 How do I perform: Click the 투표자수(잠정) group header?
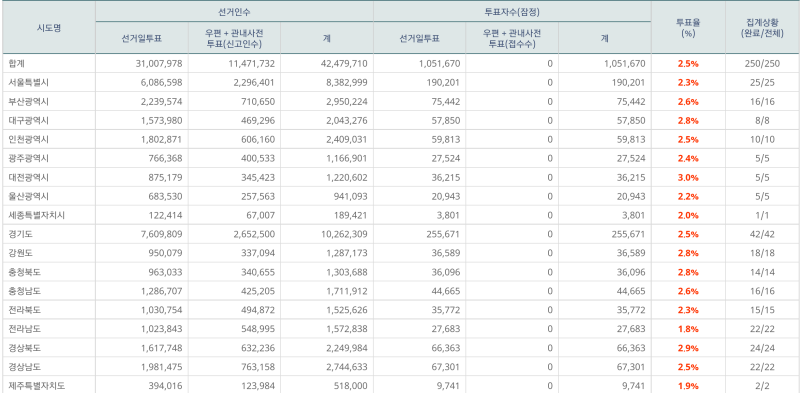(512, 11)
